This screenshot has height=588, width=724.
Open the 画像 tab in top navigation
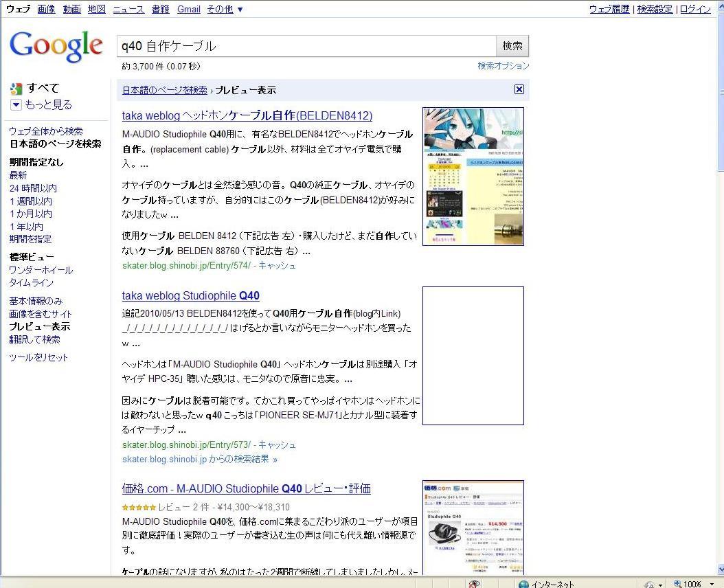pos(46,9)
